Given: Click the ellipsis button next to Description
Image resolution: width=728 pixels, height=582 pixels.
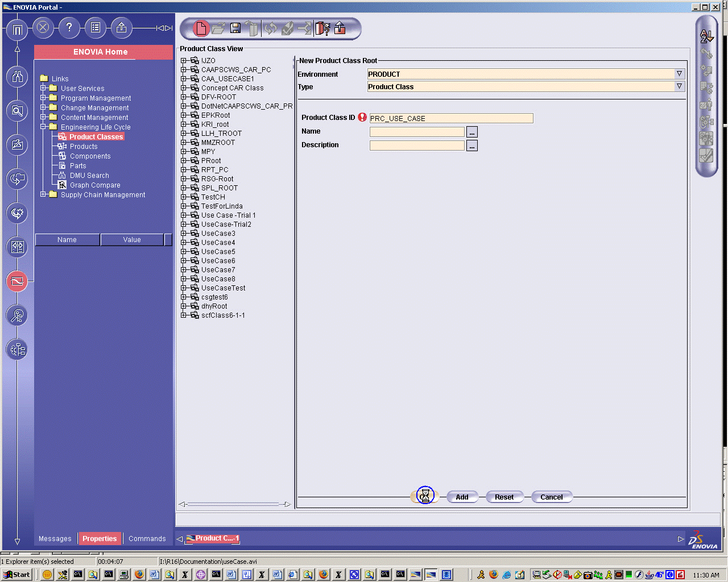Looking at the screenshot, I should coord(472,145).
